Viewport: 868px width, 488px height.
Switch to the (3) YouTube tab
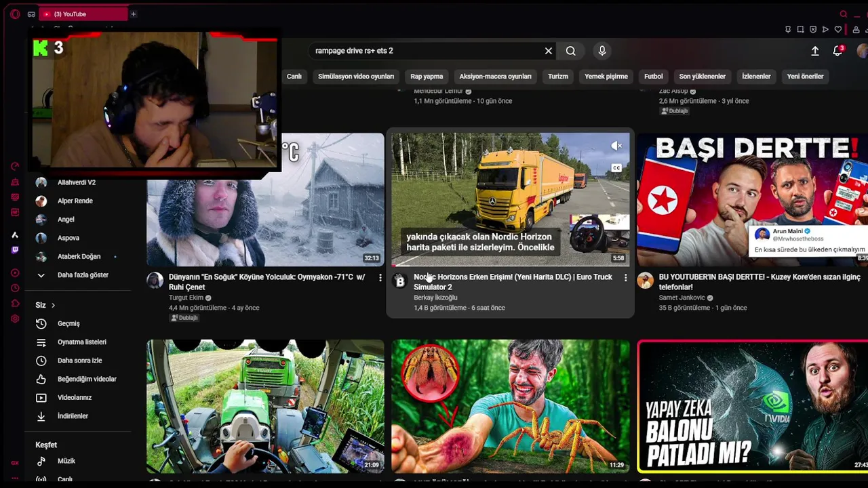pyautogui.click(x=83, y=14)
